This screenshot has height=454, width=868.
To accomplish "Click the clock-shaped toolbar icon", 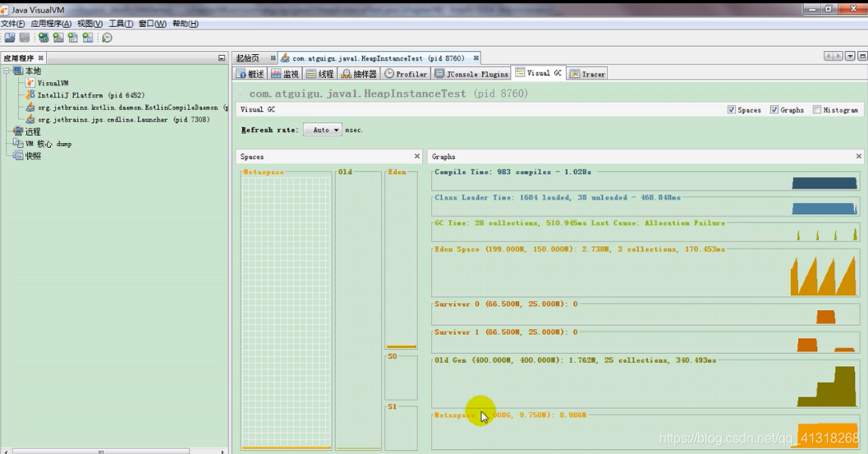I will pos(108,38).
